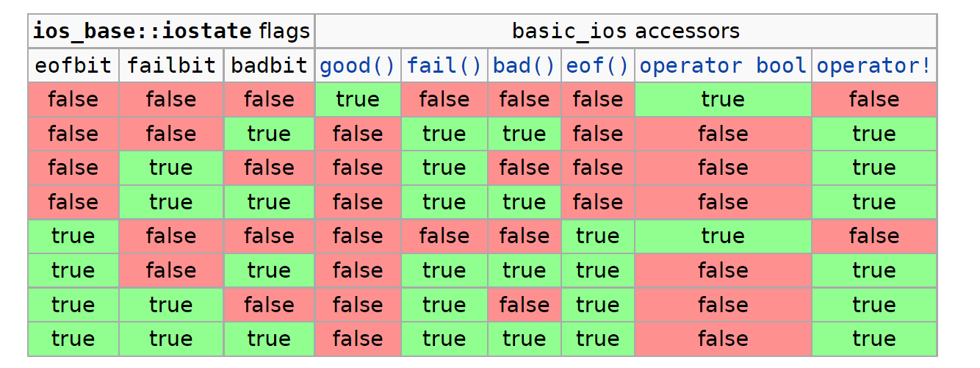Click first-row false cell under operator!
Viewport: 980px width, 368px height.
874,100
